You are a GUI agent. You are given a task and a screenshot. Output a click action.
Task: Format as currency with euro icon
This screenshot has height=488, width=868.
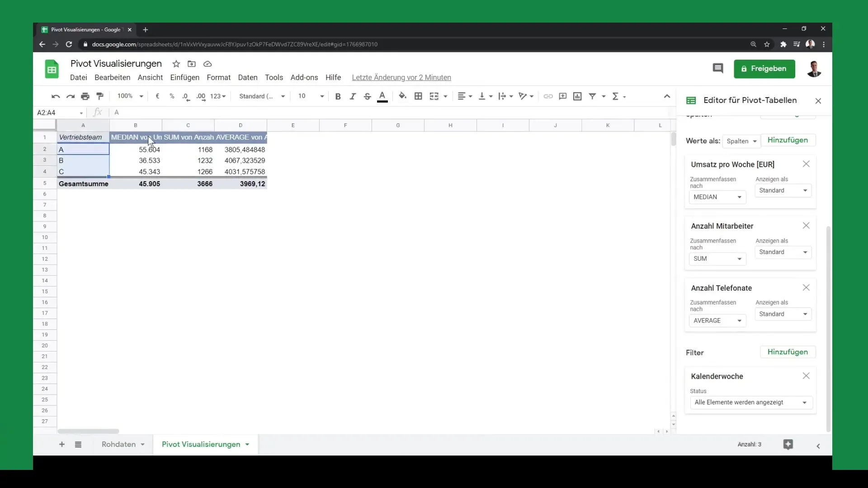157,96
